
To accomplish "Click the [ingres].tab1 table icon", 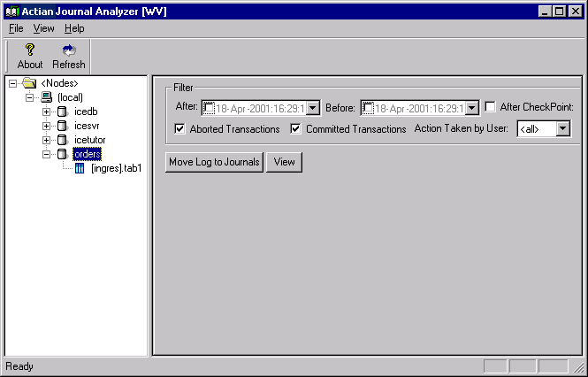I will coord(80,168).
